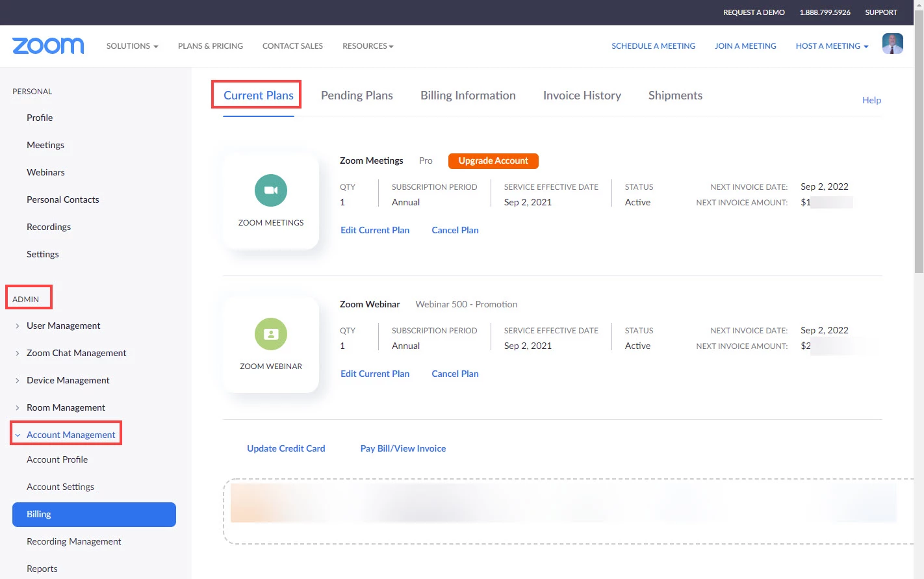Click the Zoom Meetings product card
The width and height of the screenshot is (924, 579).
[271, 201]
